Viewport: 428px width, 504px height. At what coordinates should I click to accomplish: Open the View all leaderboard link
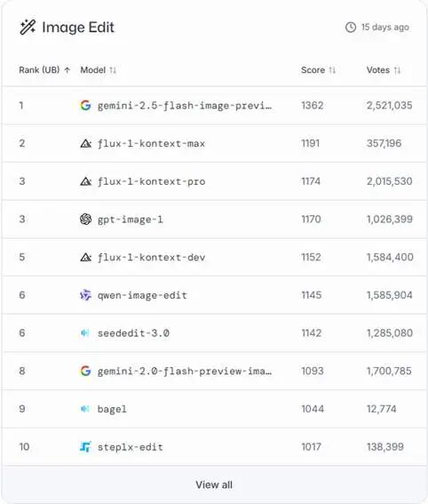(214, 484)
